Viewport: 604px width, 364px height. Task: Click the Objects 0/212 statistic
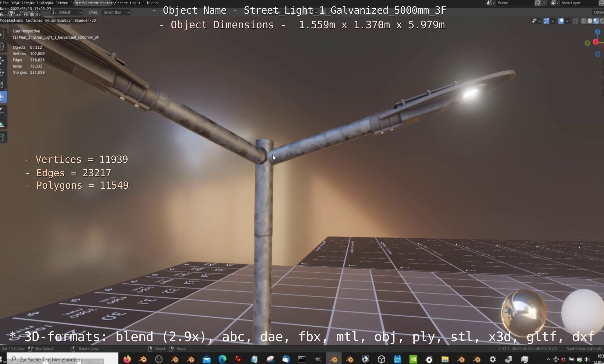tap(27, 47)
